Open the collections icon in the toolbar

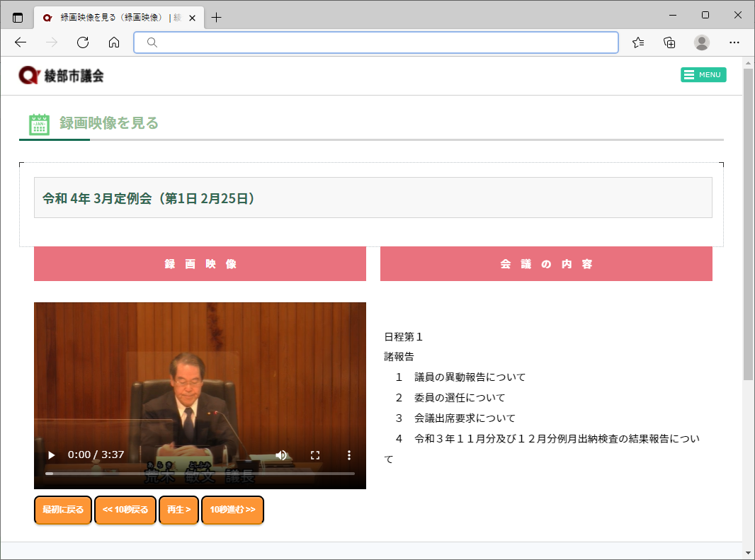click(x=669, y=42)
